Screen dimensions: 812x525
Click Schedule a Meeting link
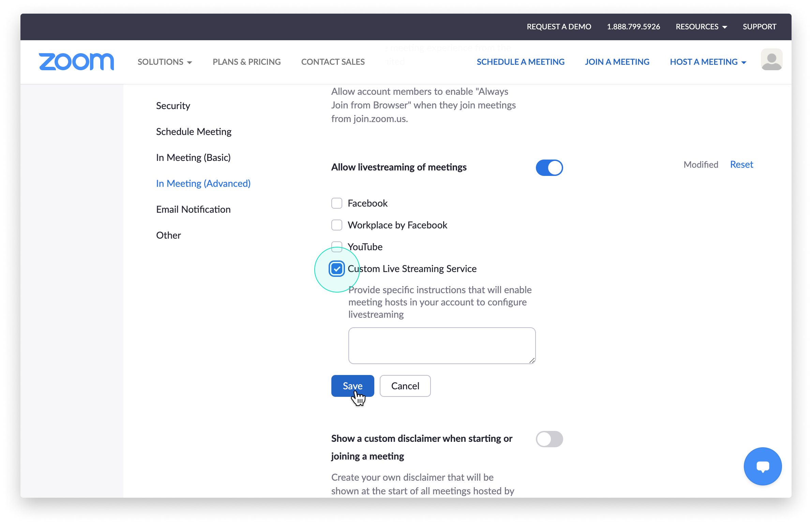coord(521,62)
